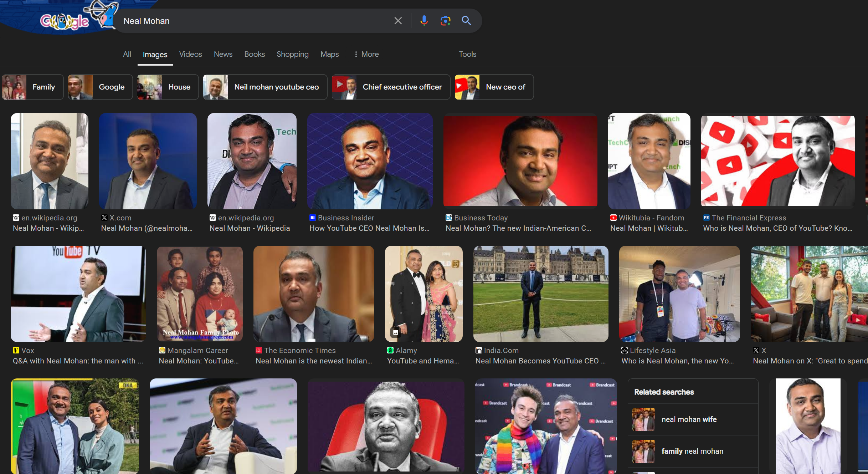
Task: Clear the search box with the X icon
Action: point(398,21)
